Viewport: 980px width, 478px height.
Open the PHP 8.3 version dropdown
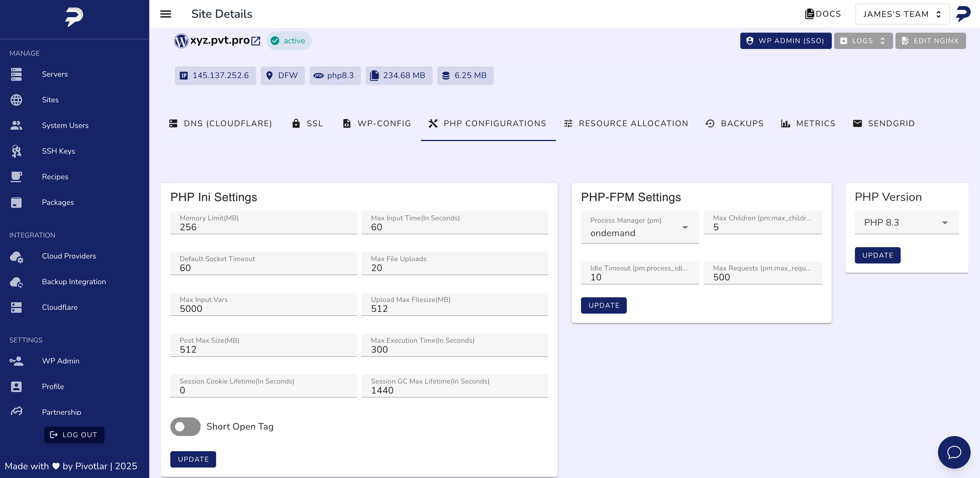click(906, 222)
